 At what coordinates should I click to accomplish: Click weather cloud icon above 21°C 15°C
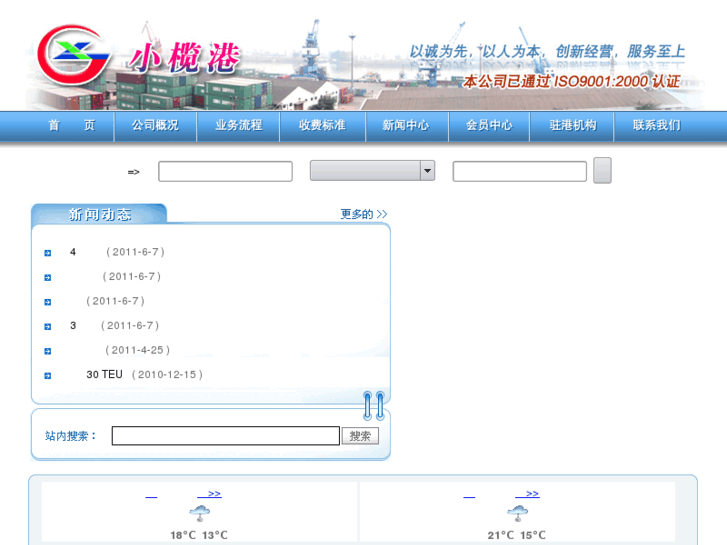517,513
